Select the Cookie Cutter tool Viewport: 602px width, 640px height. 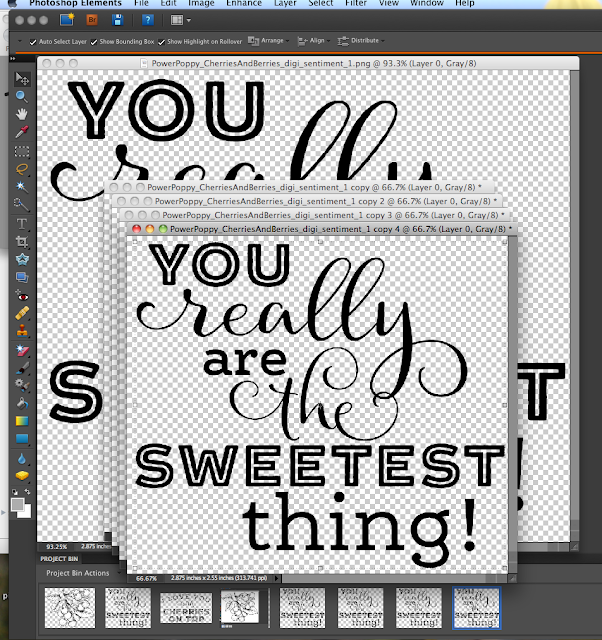pos(22,260)
